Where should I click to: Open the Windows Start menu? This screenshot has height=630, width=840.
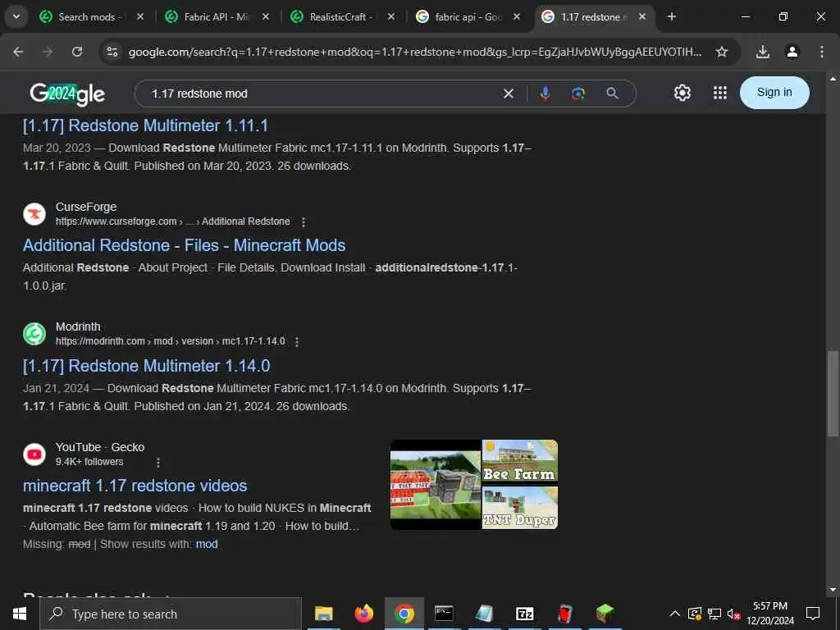click(20, 614)
